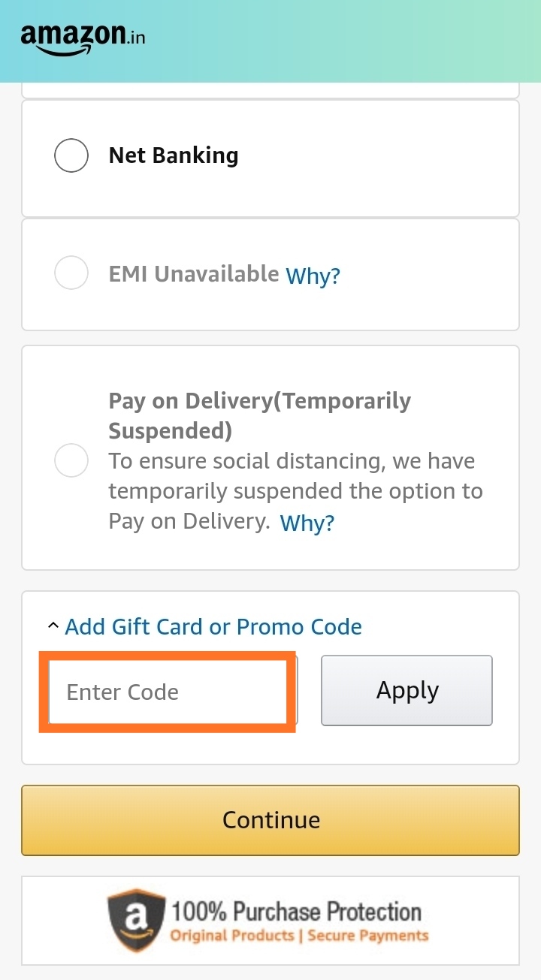This screenshot has width=541, height=980.
Task: Click the partially visible card above Net Banking
Action: coord(270,89)
